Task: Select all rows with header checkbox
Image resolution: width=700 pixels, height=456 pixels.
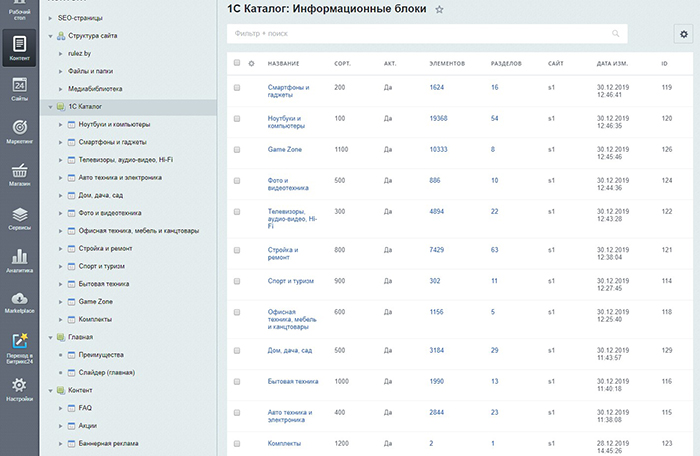Action: point(237,63)
